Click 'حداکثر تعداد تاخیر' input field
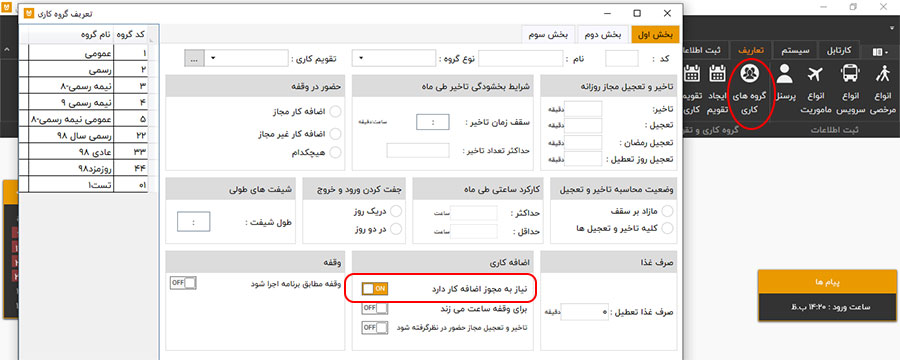The image size is (900, 360). point(418,150)
